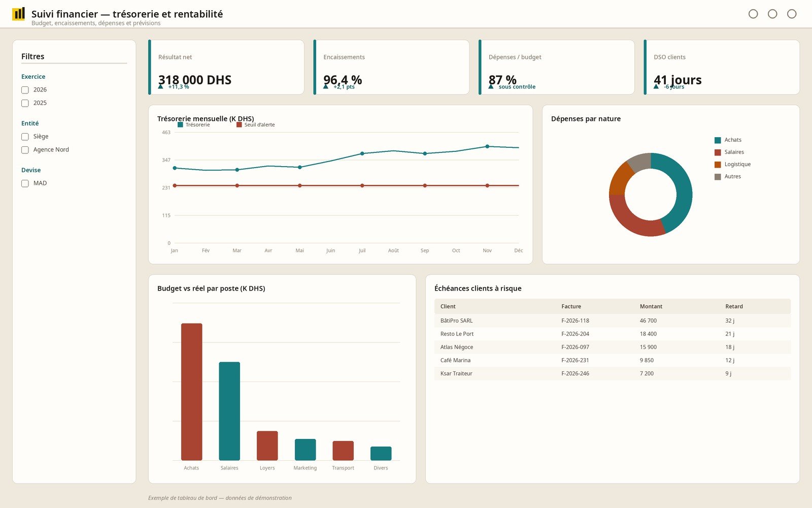This screenshot has height=508, width=812.
Task: Click the trend arrow under Encaissements
Action: pyautogui.click(x=326, y=86)
